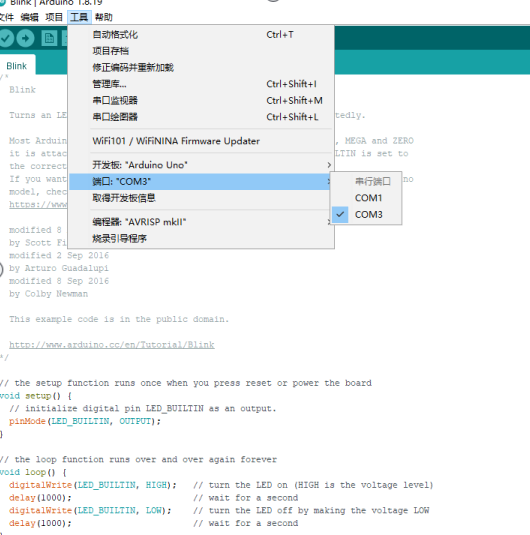Open the 帮助 menu
Screen dimensions: 530x535
click(103, 17)
